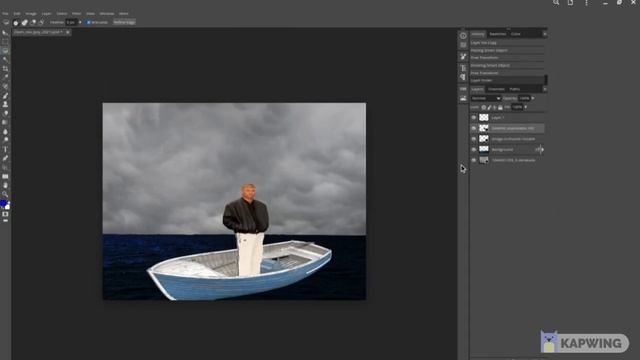Select the Type tool
Screen dimensions: 640x360
(x=5, y=149)
